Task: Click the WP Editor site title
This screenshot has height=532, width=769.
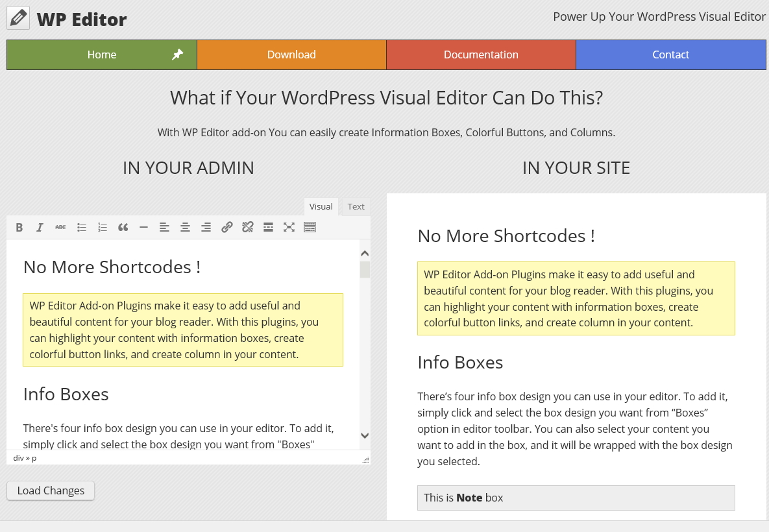Action: click(82, 19)
